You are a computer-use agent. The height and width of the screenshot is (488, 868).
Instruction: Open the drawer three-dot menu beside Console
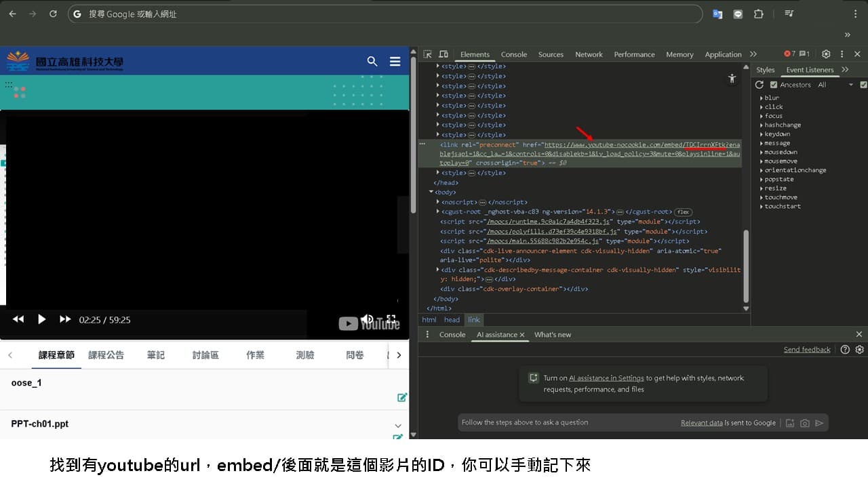(427, 335)
